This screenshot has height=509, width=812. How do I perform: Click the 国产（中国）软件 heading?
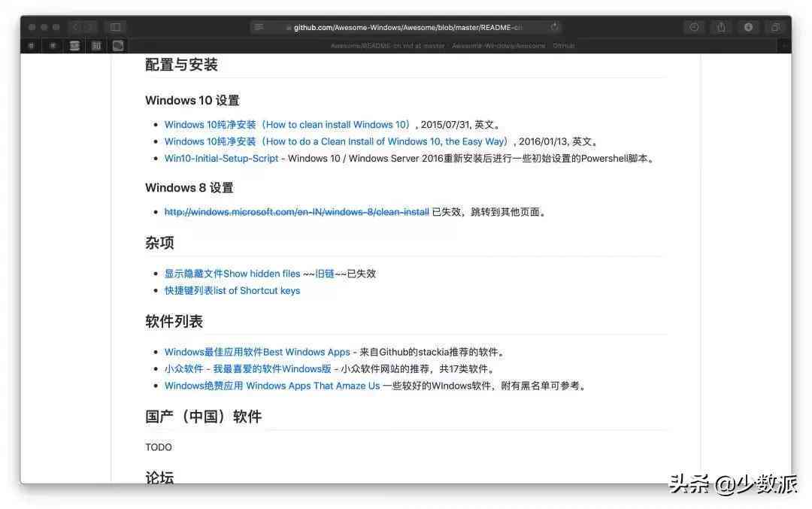click(x=204, y=417)
